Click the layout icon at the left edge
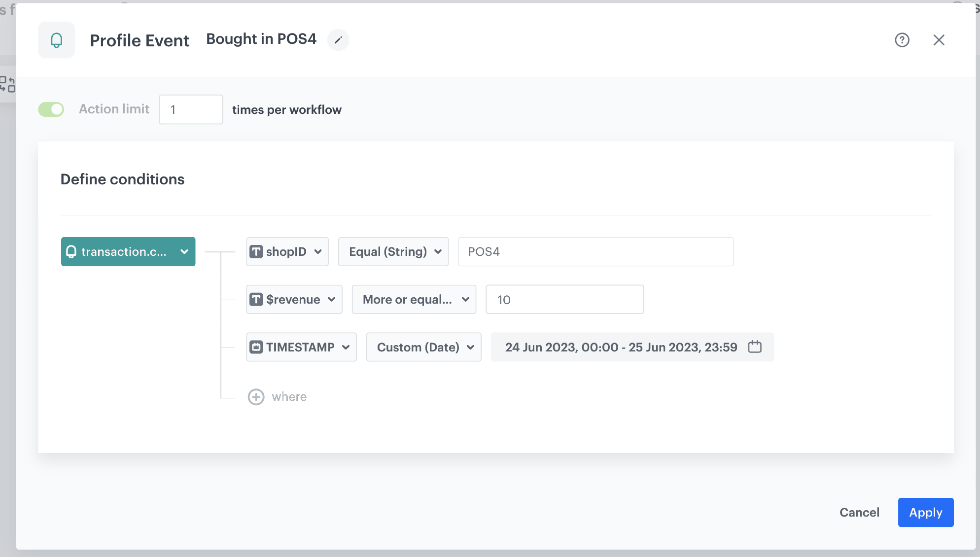Viewport: 980px width, 557px height. point(7,84)
